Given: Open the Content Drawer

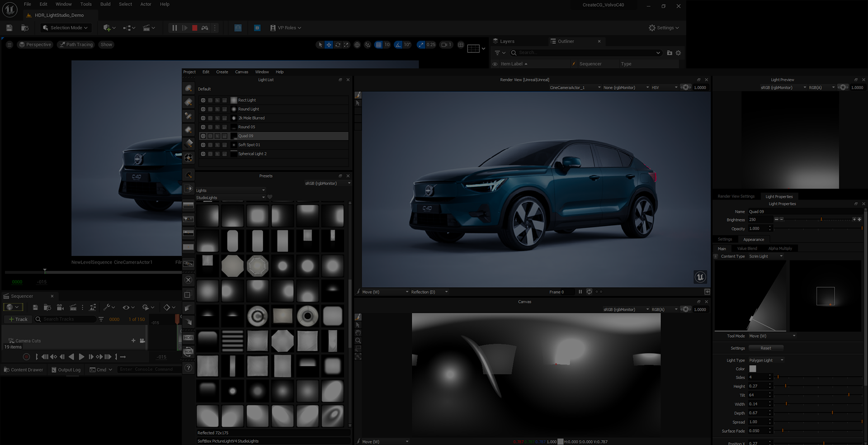Looking at the screenshot, I should tap(24, 370).
